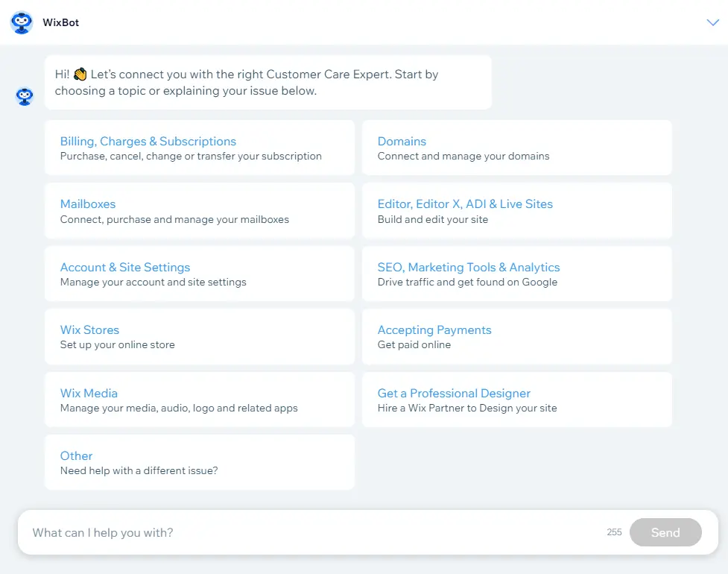Open the Mailboxes topic

(x=200, y=211)
